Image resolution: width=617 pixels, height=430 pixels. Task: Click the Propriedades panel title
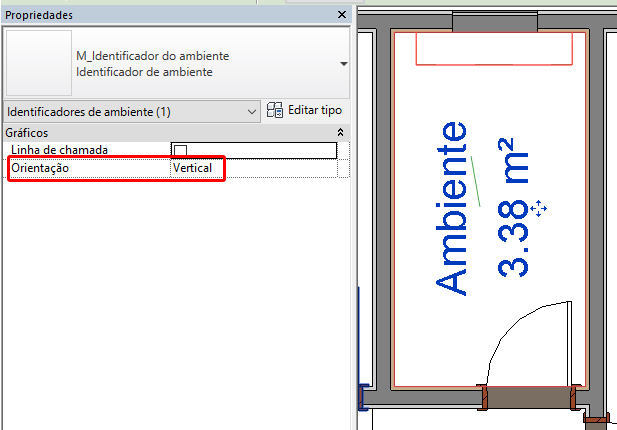tap(39, 15)
